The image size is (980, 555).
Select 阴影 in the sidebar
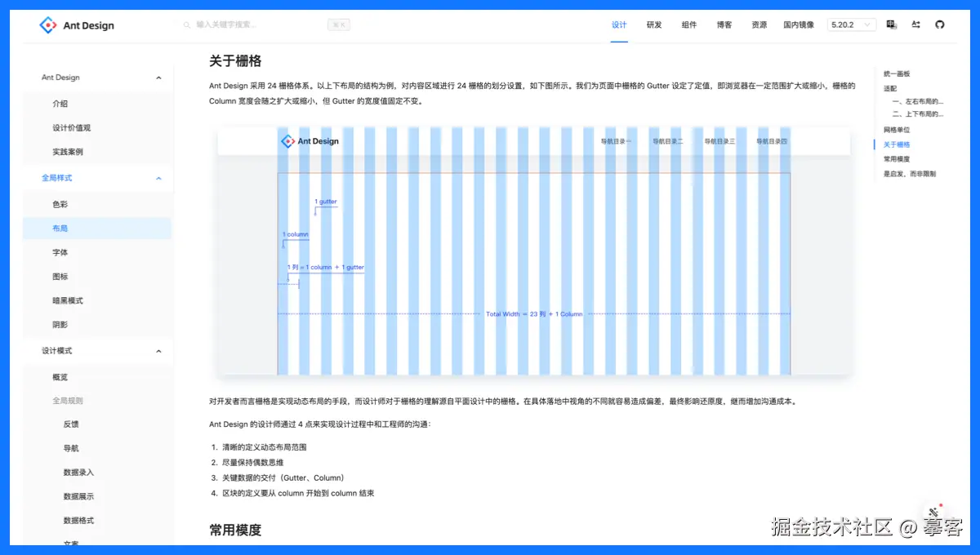point(97,325)
